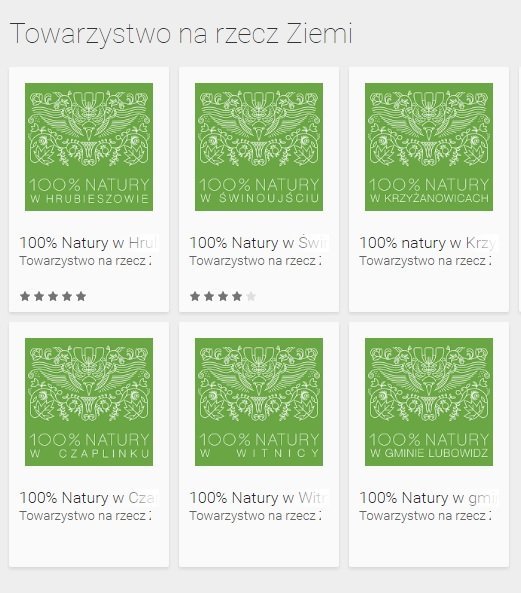
Task: Click the four-star rating under Świnoujściu app
Action: click(223, 296)
